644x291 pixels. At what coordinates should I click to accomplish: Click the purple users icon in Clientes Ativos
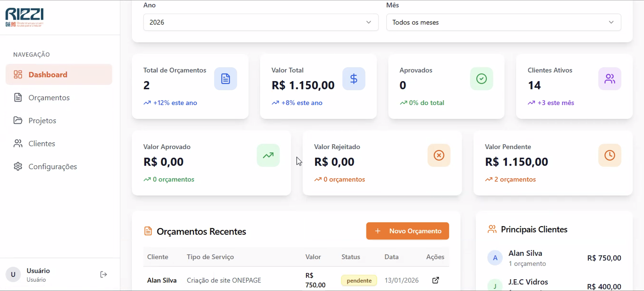pos(610,79)
